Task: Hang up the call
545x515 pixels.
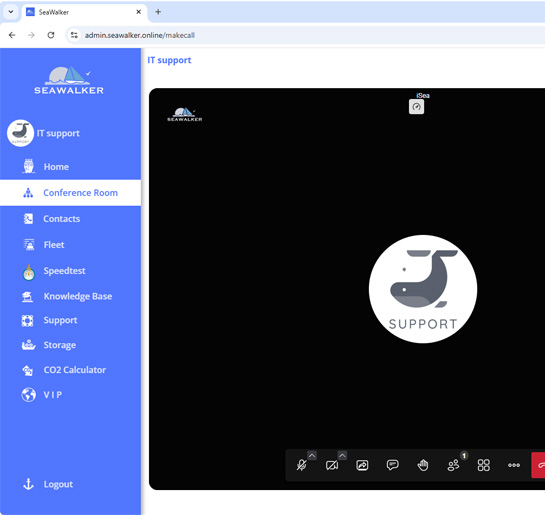Action: click(539, 465)
